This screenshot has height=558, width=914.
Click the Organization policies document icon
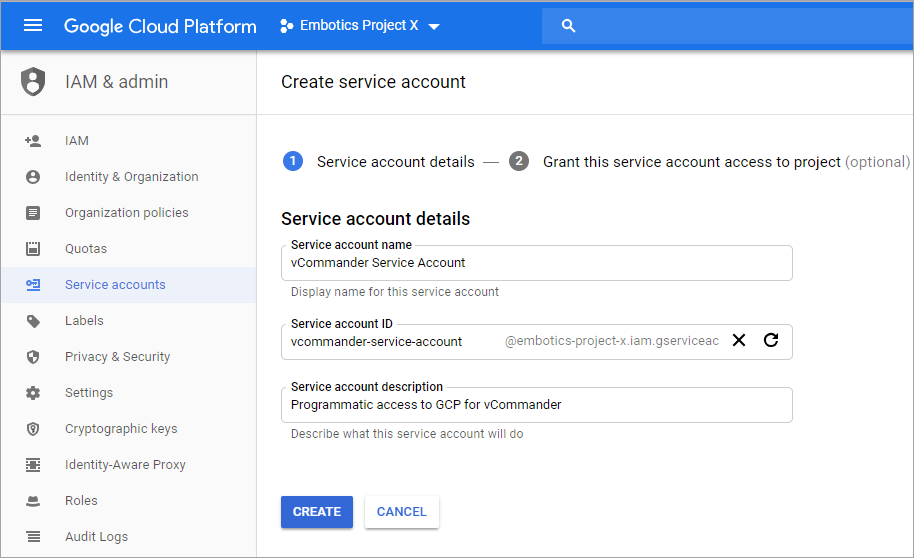pos(33,213)
